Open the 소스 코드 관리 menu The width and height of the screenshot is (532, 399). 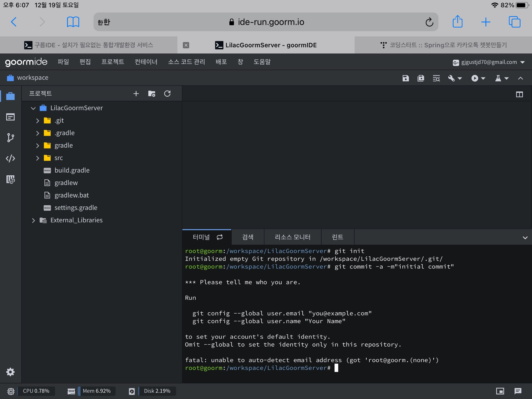(x=186, y=62)
